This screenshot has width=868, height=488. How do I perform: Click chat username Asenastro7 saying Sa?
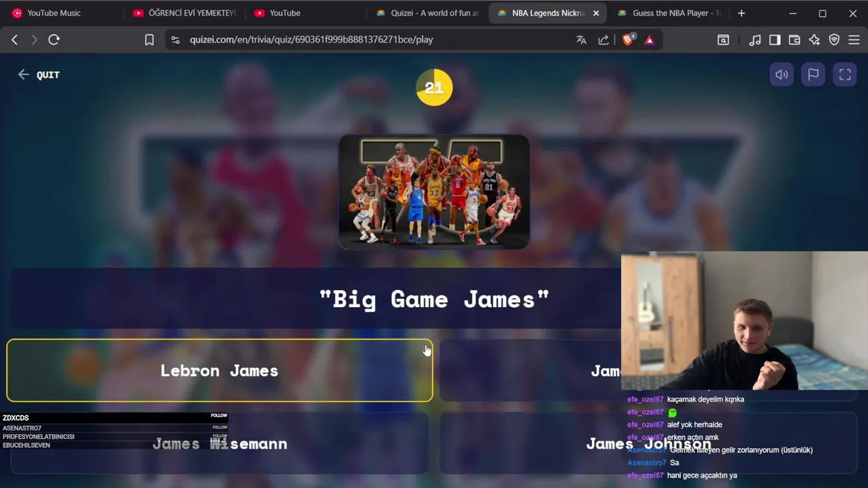click(646, 463)
